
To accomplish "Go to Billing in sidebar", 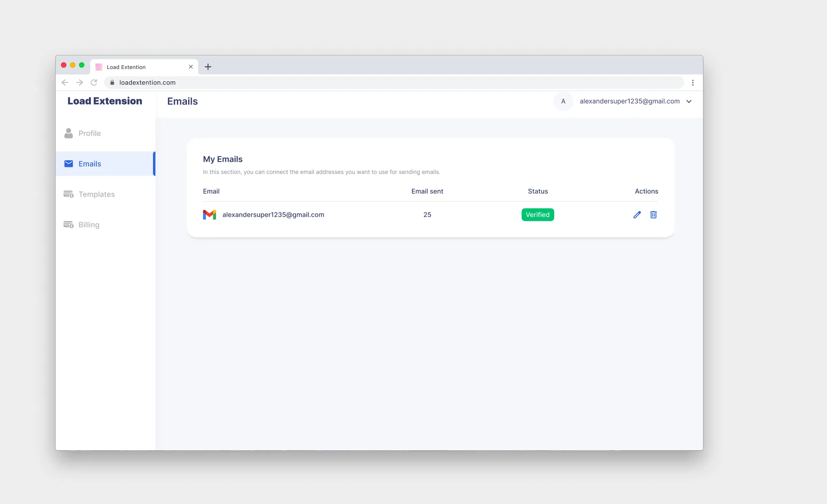I will (89, 225).
